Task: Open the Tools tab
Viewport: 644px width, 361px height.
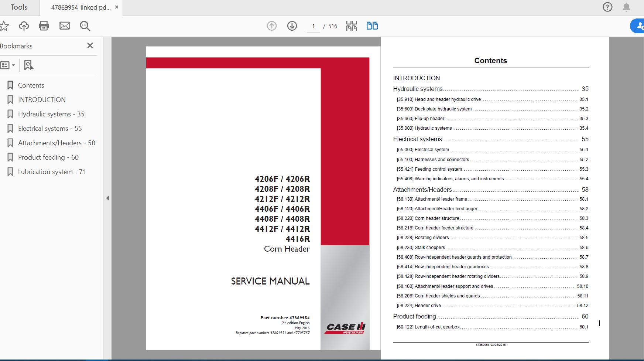Action: (19, 7)
